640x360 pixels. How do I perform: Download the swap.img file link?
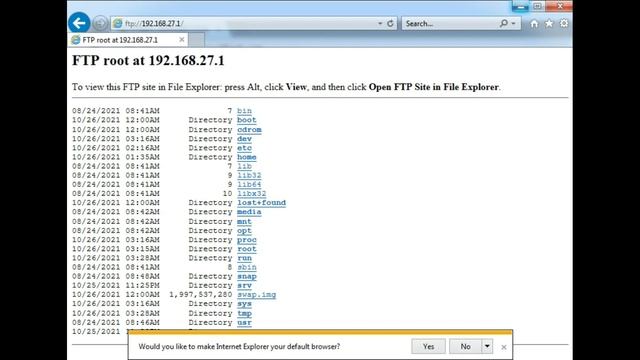point(256,295)
